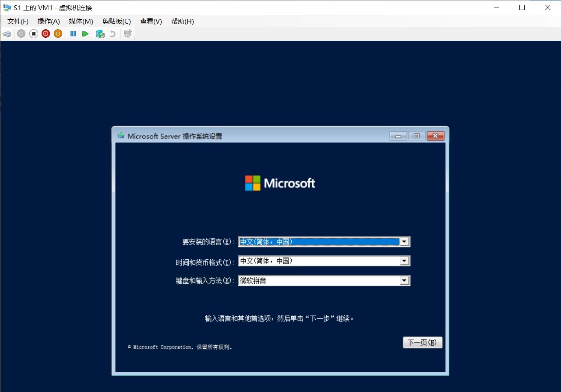This screenshot has width=561, height=392.
Task: Revert the VM with the undo arrow icon
Action: 113,34
